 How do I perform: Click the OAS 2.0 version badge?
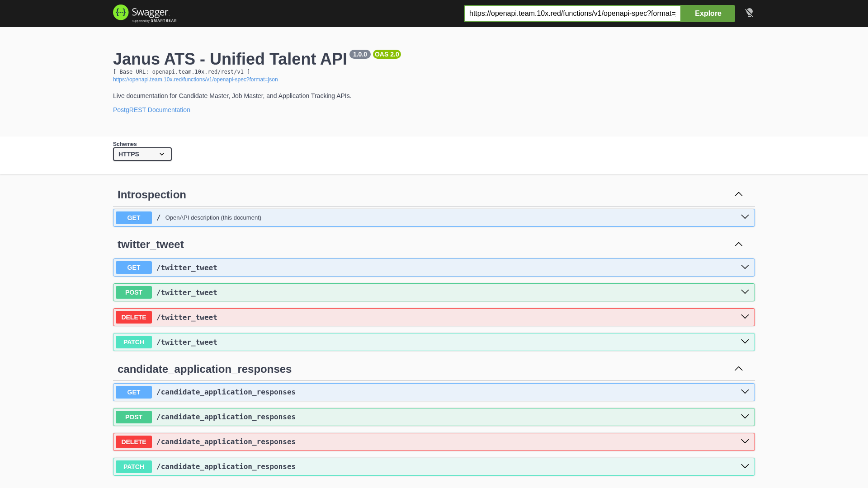pos(387,54)
